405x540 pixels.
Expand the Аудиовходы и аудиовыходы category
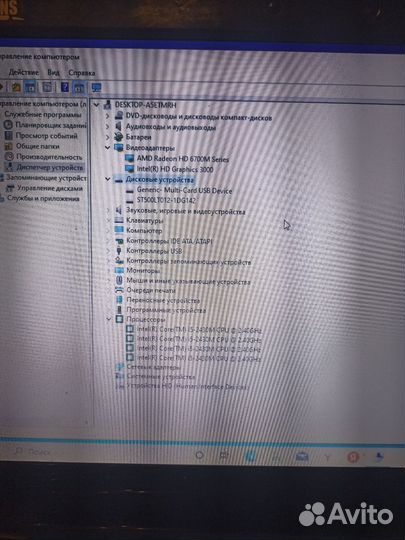(107, 126)
